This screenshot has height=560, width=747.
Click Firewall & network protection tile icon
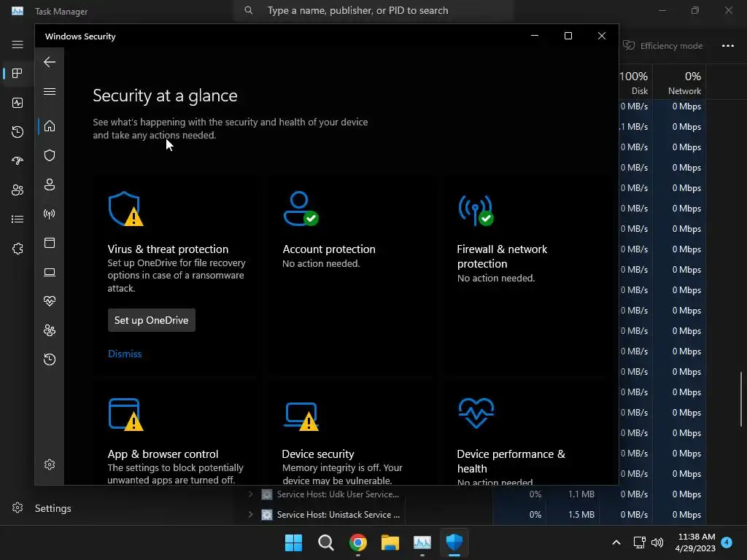tap(476, 211)
